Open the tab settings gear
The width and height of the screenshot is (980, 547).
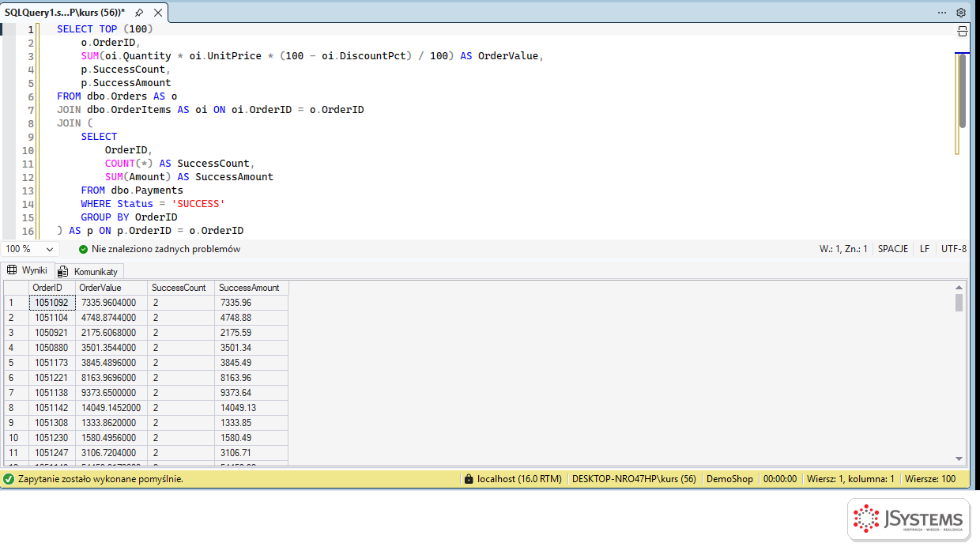(x=961, y=13)
